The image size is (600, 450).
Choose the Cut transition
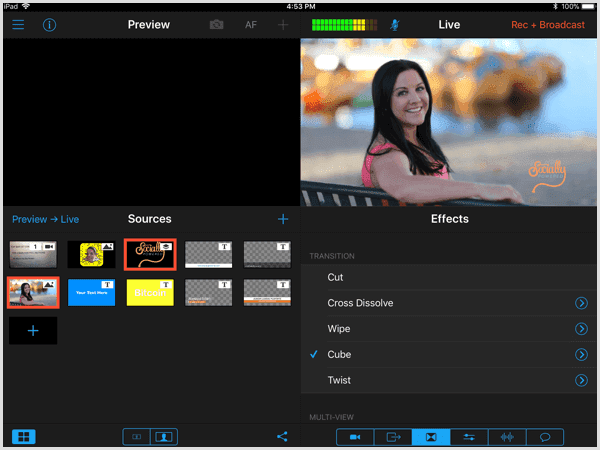pos(449,277)
